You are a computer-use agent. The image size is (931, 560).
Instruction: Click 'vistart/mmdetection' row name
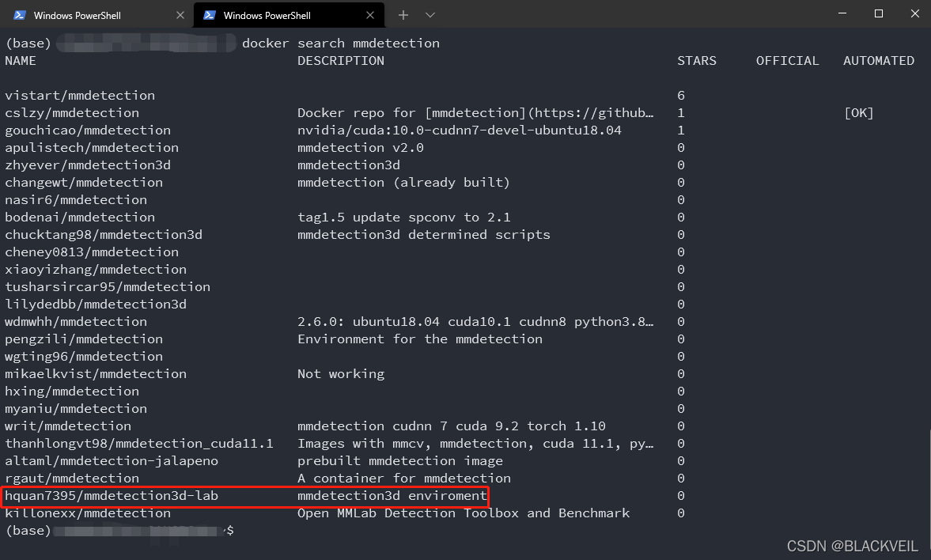point(80,96)
